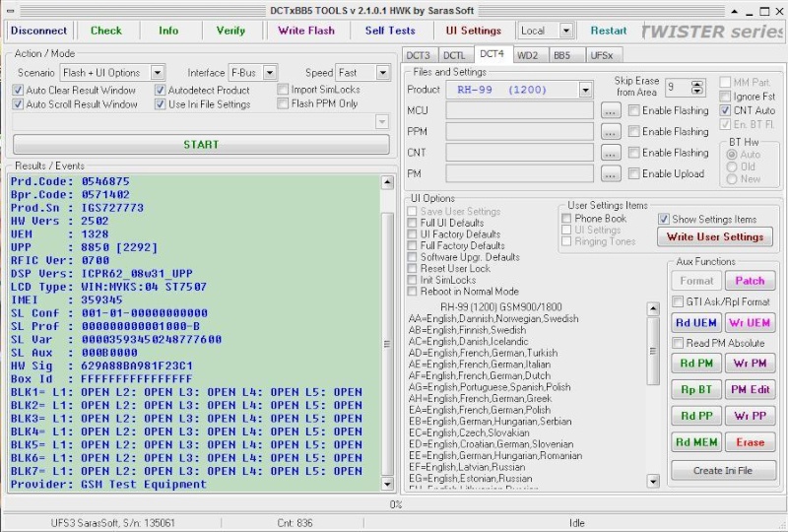The image size is (788, 532).
Task: Run Self Tests
Action: [390, 31]
